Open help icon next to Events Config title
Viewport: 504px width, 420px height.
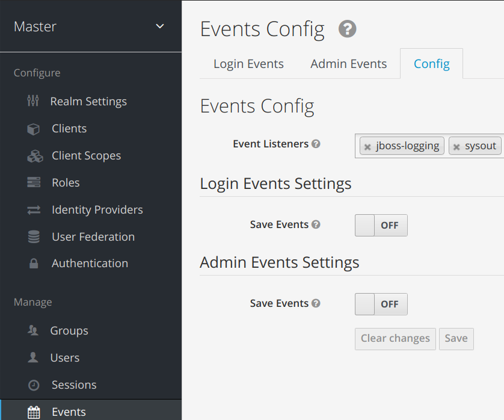[347, 29]
